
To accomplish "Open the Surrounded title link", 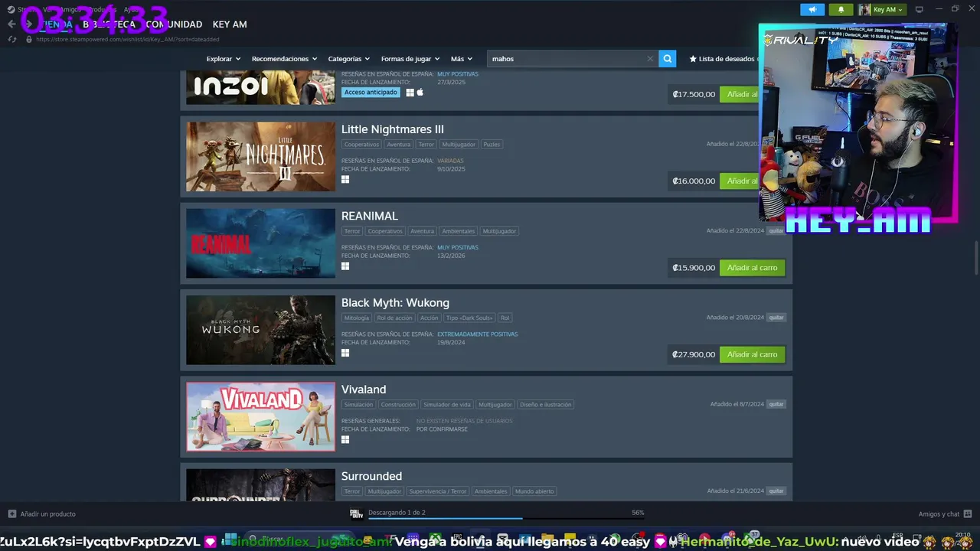I will pos(371,476).
